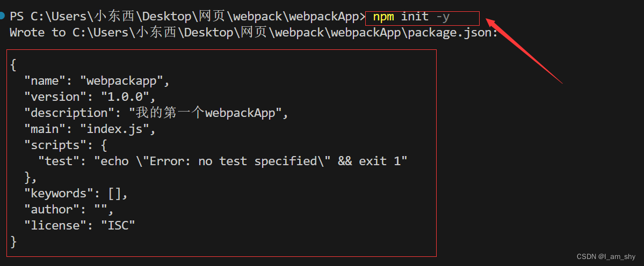This screenshot has width=644, height=266.
Task: Click the opening curly brace of JSON
Action: click(13, 65)
